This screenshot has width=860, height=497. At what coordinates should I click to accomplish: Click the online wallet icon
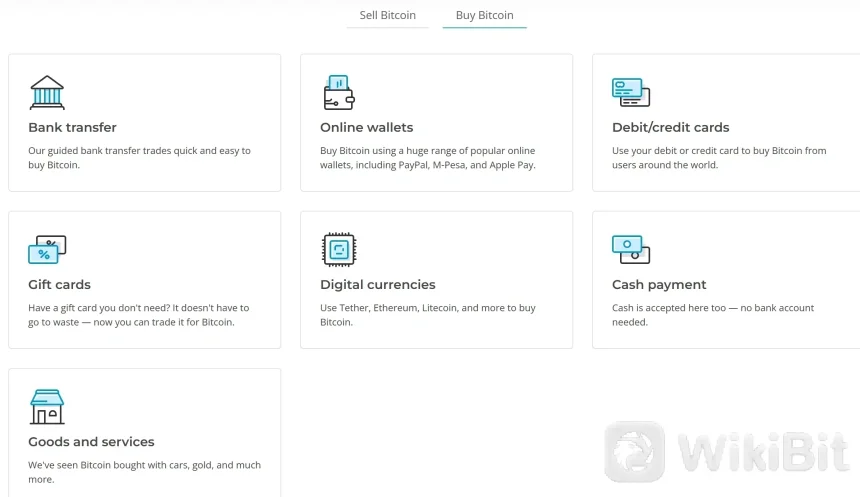click(x=339, y=92)
